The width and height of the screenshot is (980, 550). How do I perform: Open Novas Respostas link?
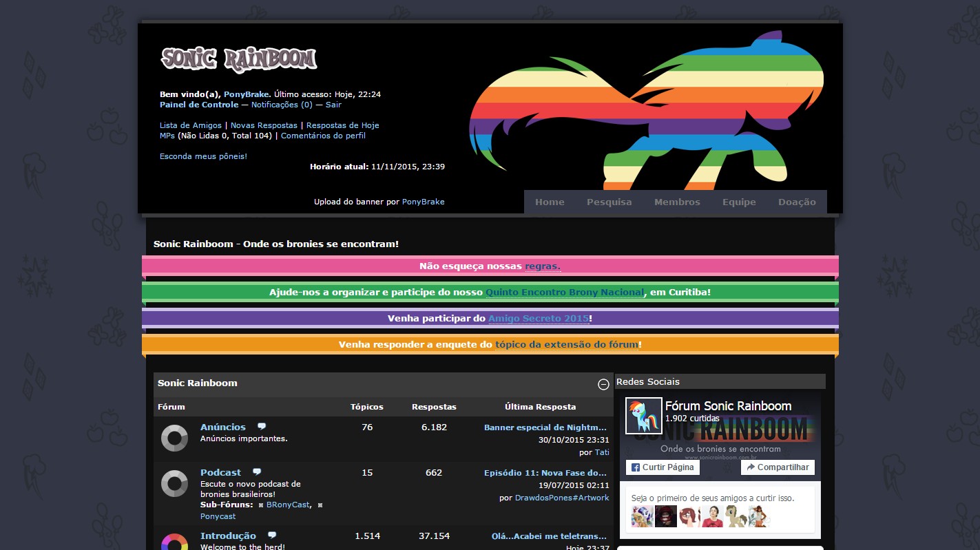pyautogui.click(x=264, y=125)
